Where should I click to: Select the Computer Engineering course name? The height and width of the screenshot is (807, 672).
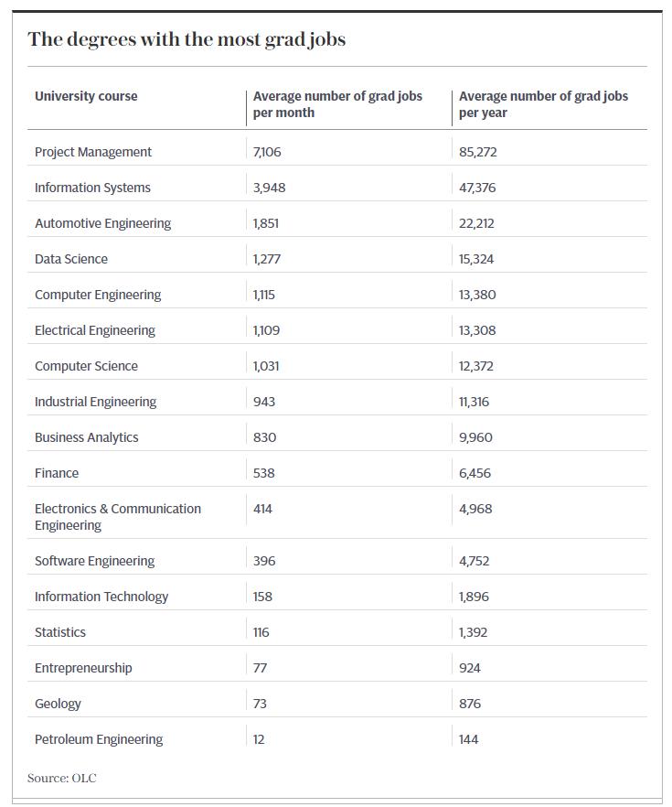click(98, 295)
